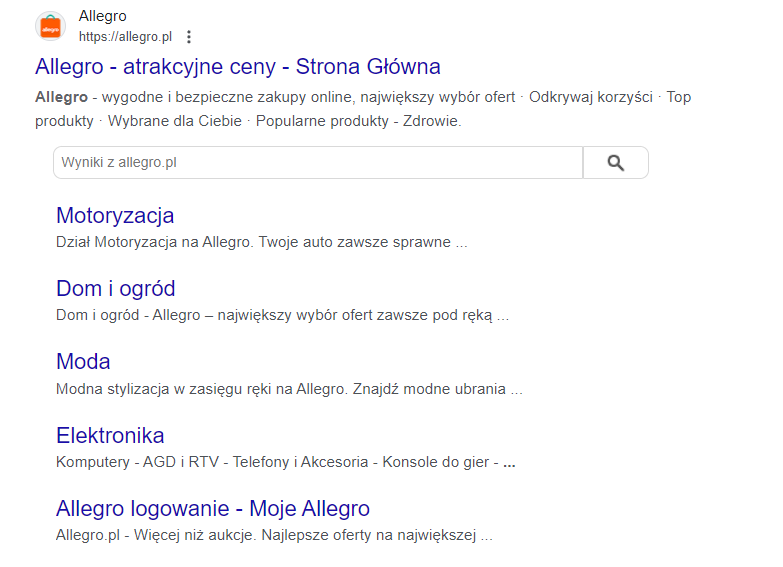Click the 'Allegro' site name above the URL
The width and height of the screenshot is (783, 567).
click(x=102, y=16)
